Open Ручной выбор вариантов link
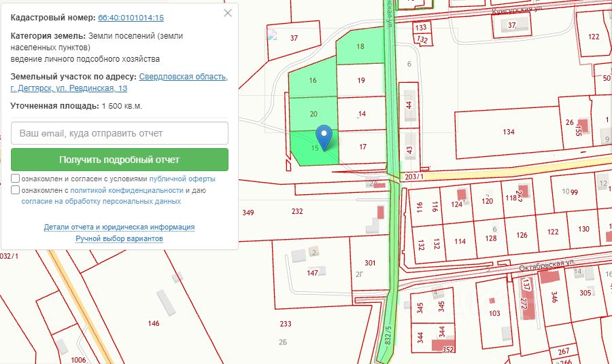Viewport: 612px width, 364px height. coord(119,238)
